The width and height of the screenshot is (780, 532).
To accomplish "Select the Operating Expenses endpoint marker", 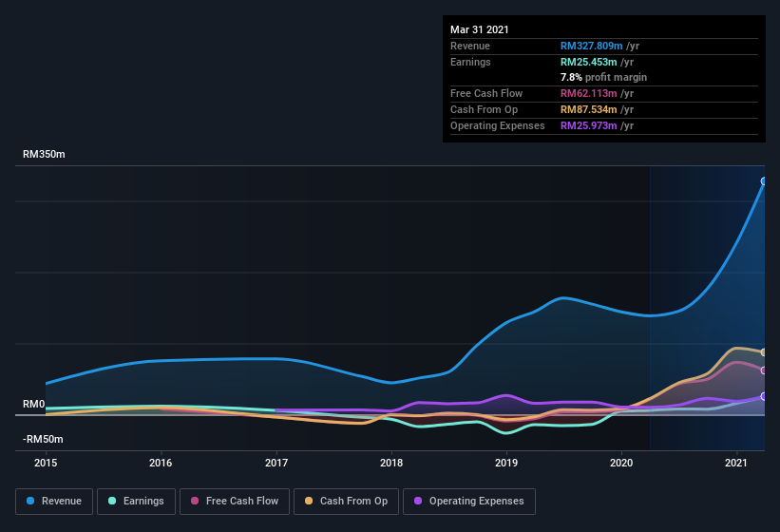I will pos(764,396).
